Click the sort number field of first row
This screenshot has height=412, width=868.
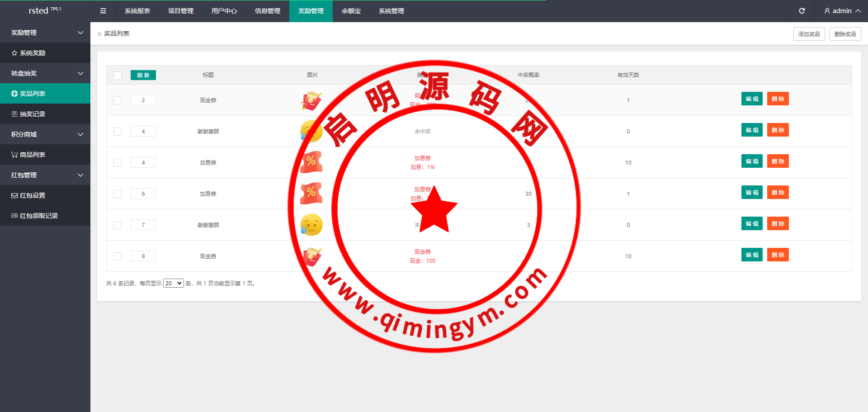pos(143,100)
